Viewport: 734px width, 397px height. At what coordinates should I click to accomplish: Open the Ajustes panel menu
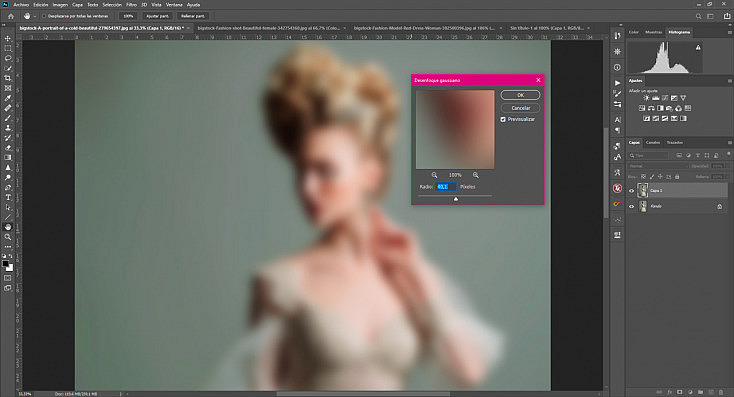[x=729, y=81]
